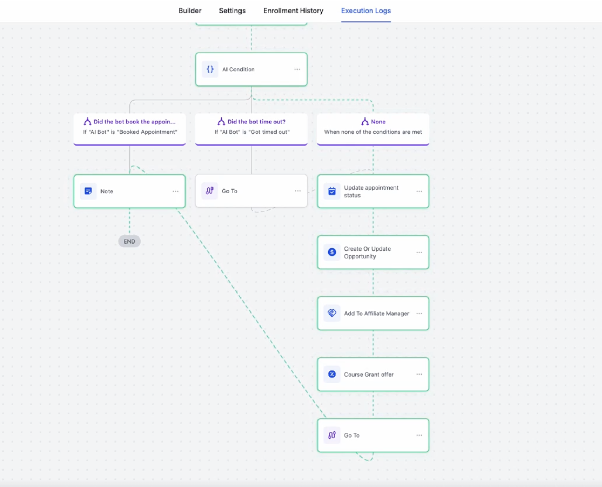Switch to Enrollment History tab

[293, 11]
